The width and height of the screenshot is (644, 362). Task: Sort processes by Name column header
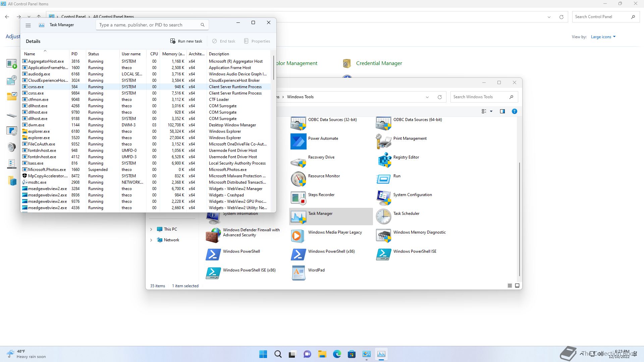tap(45, 54)
